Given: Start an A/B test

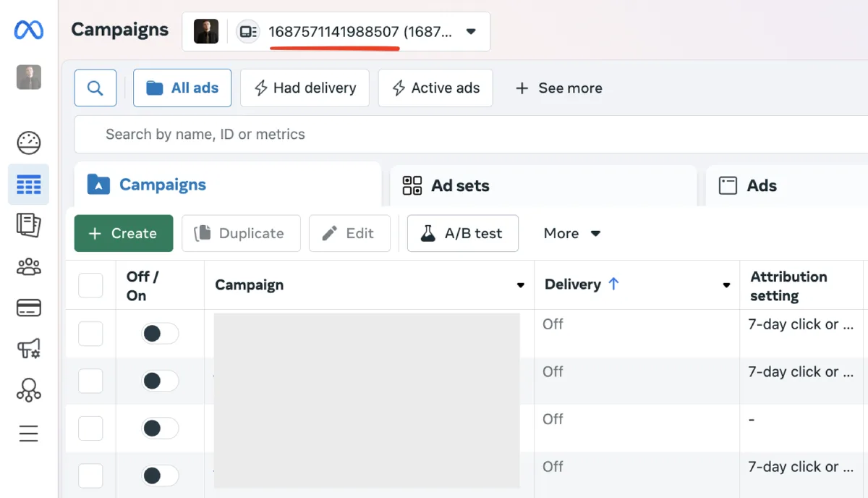Looking at the screenshot, I should (x=462, y=233).
